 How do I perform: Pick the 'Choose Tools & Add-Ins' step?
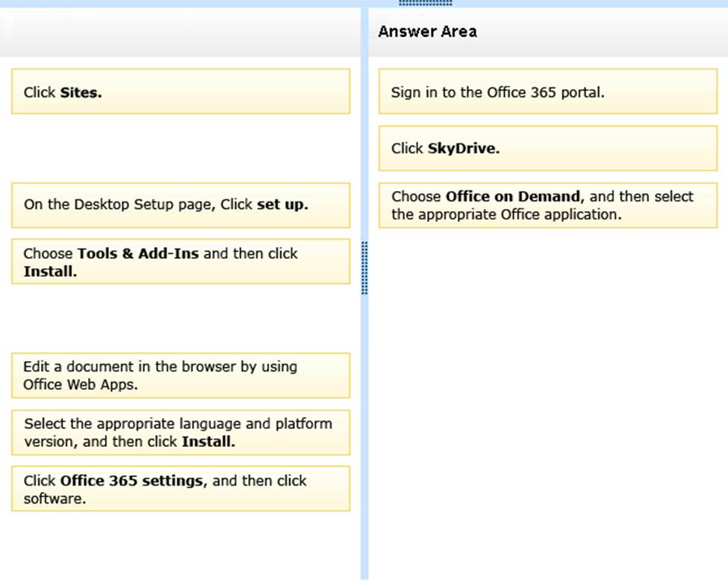pos(181,261)
